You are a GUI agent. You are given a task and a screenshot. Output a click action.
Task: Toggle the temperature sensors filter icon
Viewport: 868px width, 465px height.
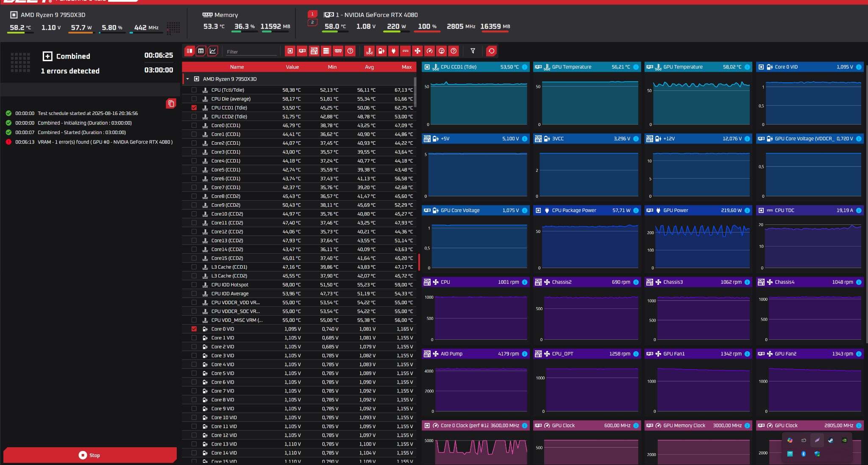click(370, 51)
